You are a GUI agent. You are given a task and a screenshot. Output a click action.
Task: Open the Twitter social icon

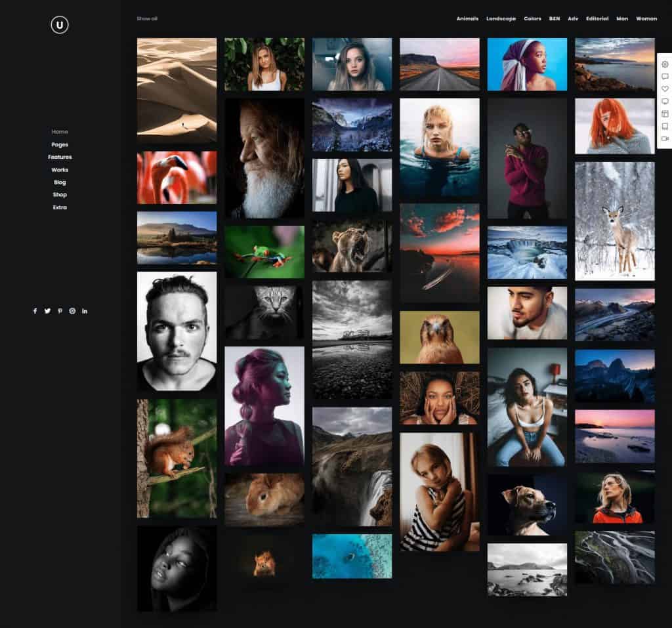click(47, 311)
